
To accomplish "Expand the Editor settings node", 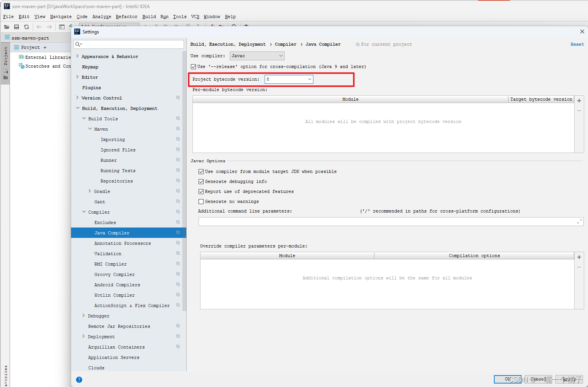I will (x=78, y=77).
